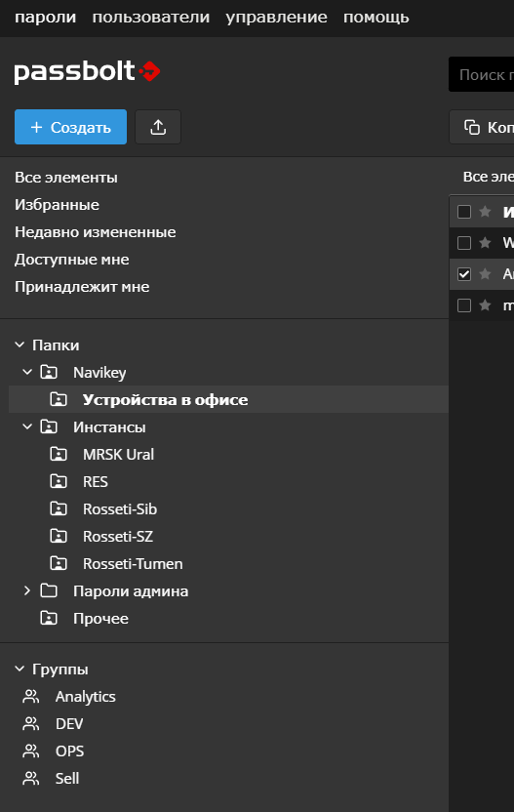Click the Устройства в офисе folder icon
The image size is (514, 812).
[x=59, y=399]
